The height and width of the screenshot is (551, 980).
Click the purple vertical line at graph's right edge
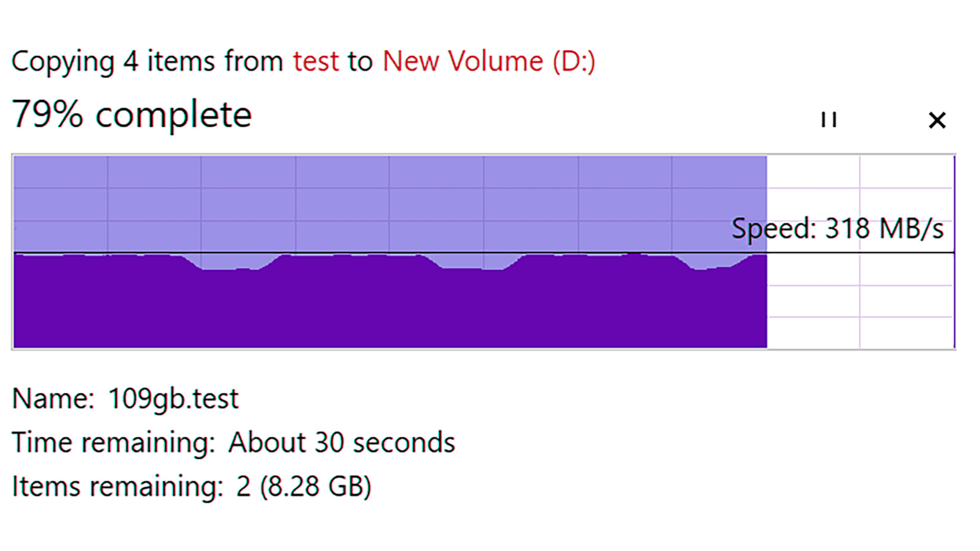(x=954, y=252)
